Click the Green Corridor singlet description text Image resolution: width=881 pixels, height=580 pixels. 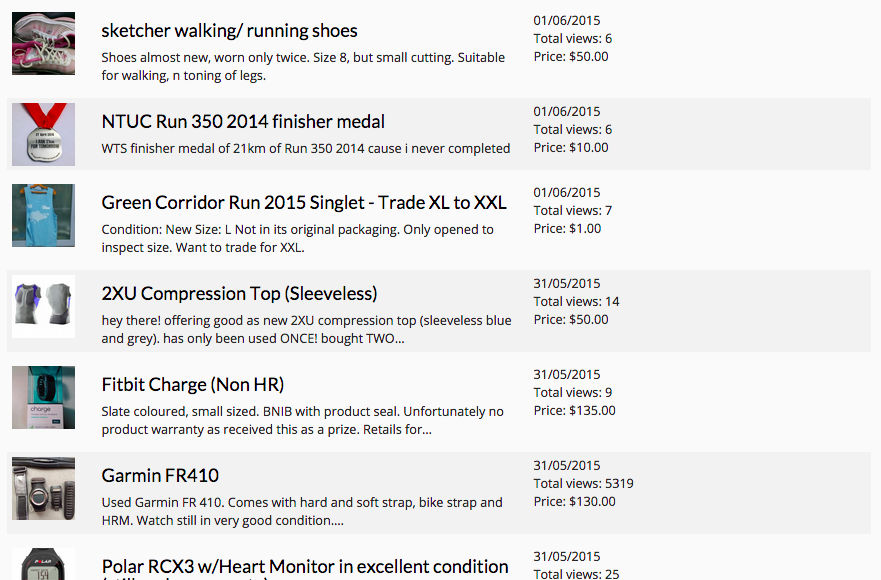click(x=297, y=238)
